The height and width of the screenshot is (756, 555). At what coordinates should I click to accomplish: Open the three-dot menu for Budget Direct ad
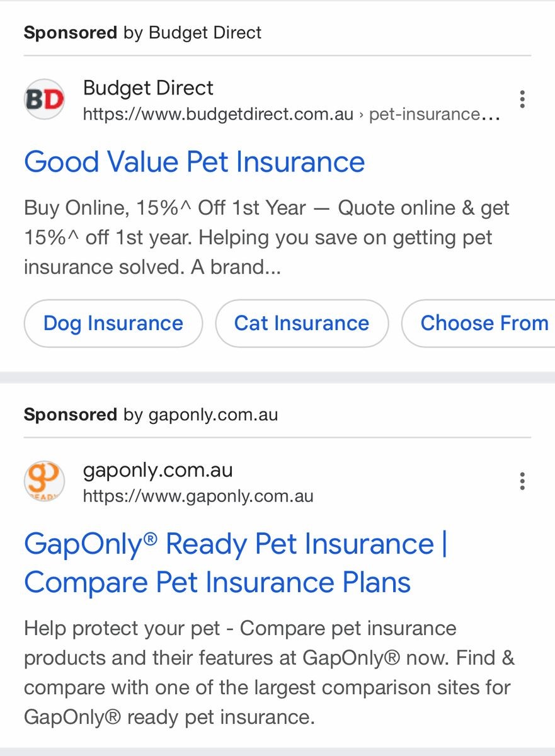[522, 100]
